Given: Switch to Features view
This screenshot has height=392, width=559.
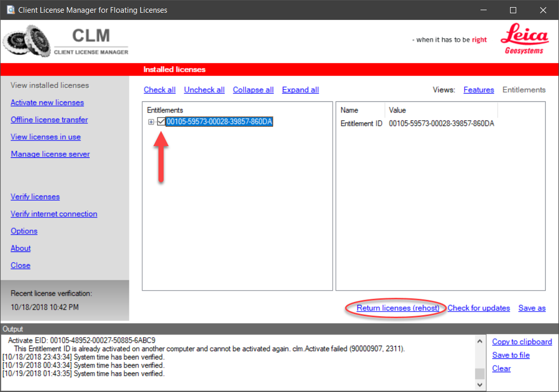Looking at the screenshot, I should pos(479,90).
